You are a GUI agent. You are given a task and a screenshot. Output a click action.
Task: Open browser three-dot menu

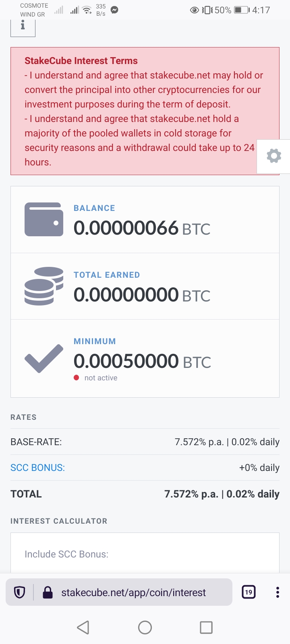(x=278, y=592)
